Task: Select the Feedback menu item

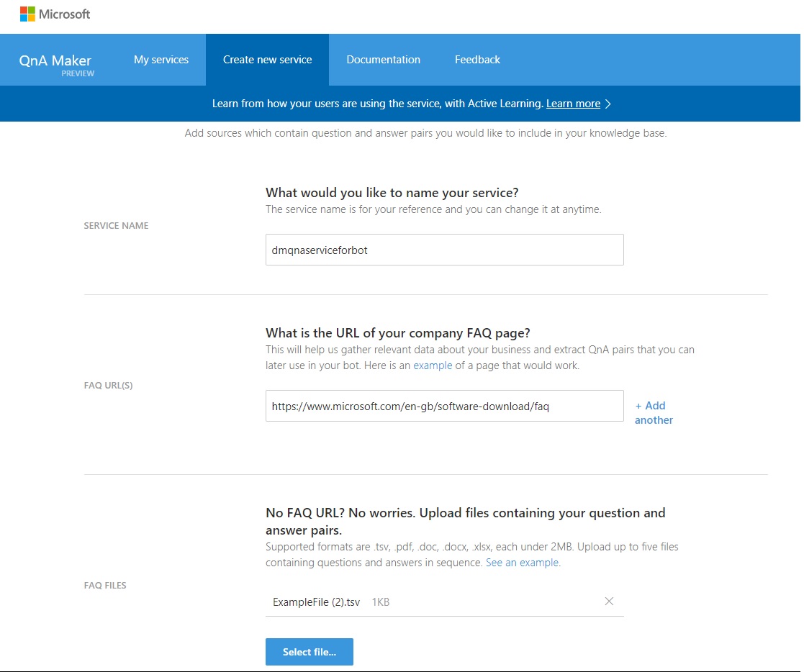Action: pyautogui.click(x=477, y=60)
